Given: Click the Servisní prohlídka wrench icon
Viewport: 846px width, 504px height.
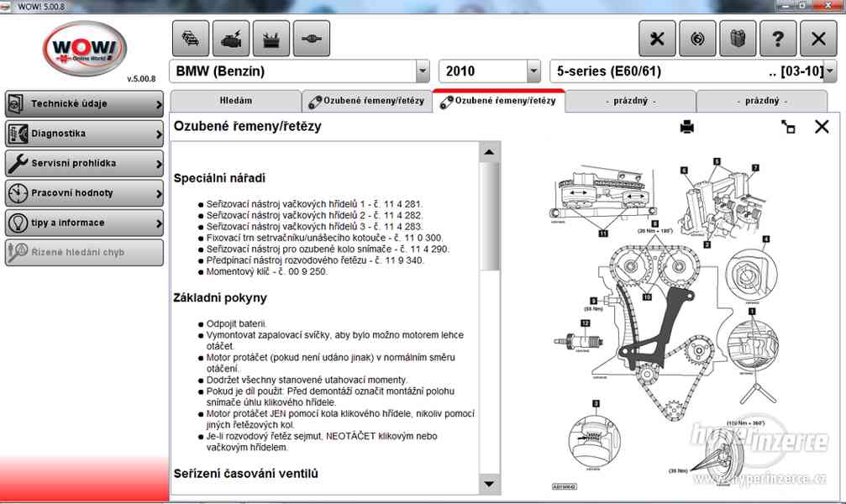Looking at the screenshot, I should pyautogui.click(x=18, y=163).
